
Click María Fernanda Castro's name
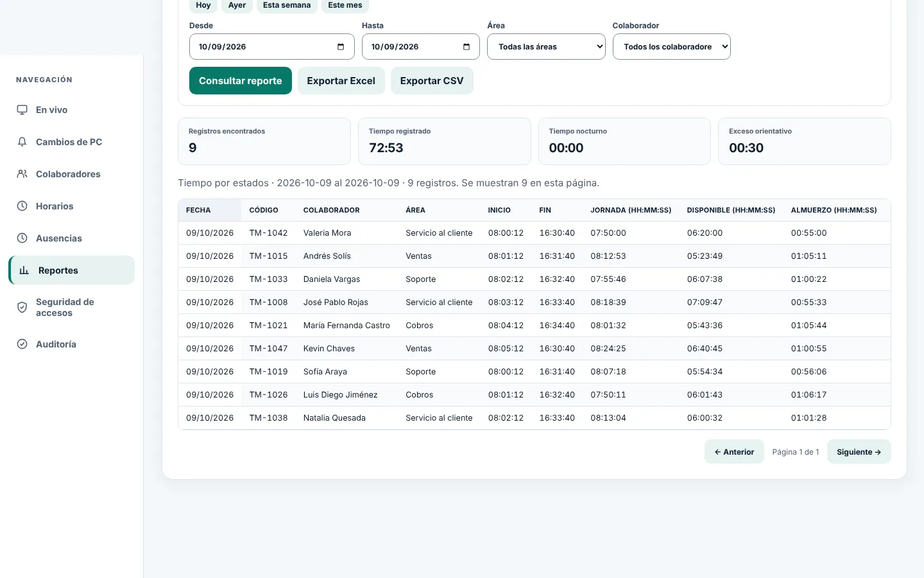[x=346, y=326]
